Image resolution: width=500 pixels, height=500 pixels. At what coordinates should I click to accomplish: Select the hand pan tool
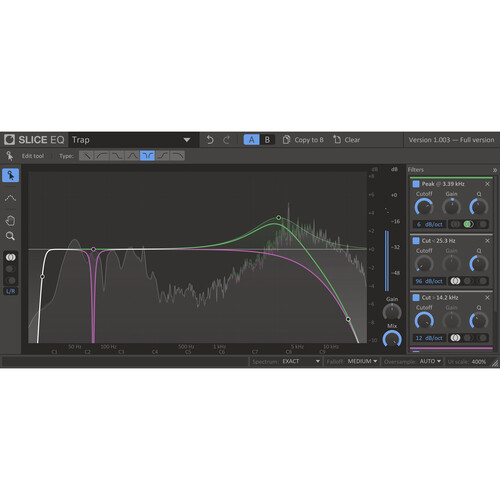(10, 220)
